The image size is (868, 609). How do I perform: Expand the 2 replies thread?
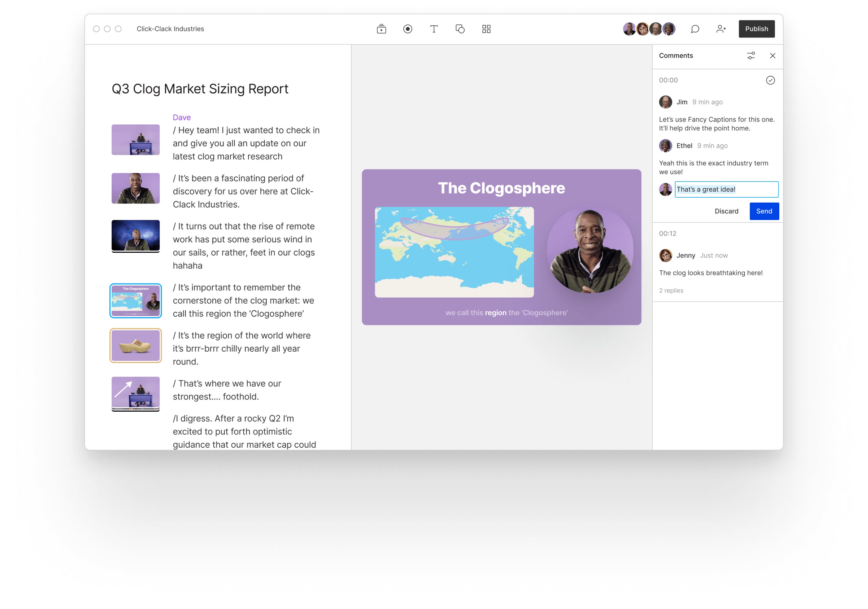coord(671,291)
